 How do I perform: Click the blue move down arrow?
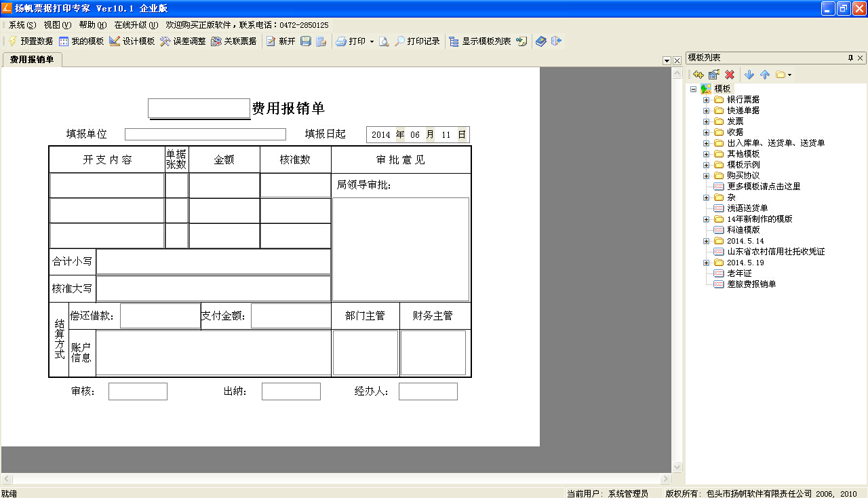pos(749,75)
